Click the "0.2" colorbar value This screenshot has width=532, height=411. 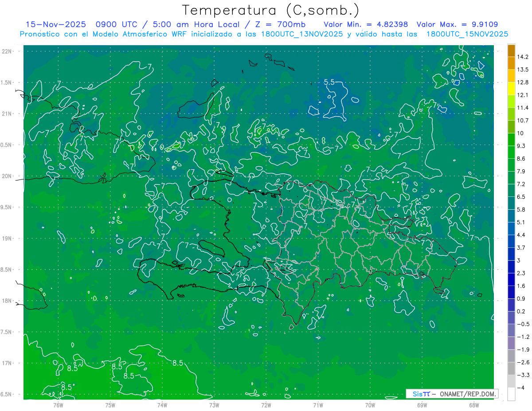[521, 311]
